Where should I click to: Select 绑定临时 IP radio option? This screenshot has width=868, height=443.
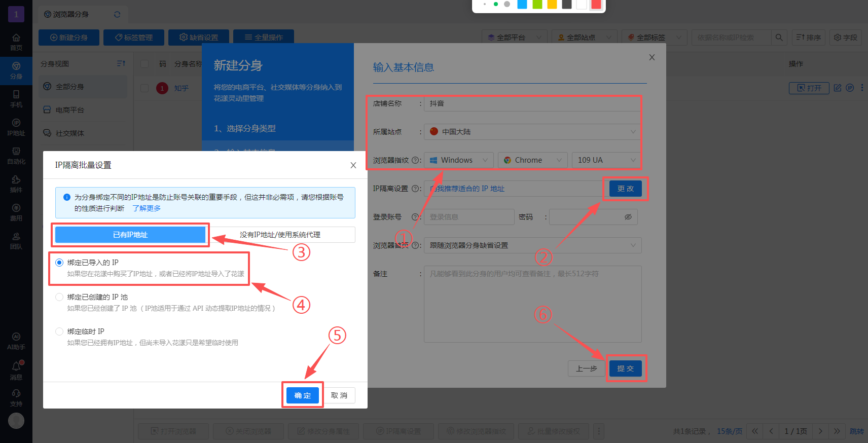[59, 331]
